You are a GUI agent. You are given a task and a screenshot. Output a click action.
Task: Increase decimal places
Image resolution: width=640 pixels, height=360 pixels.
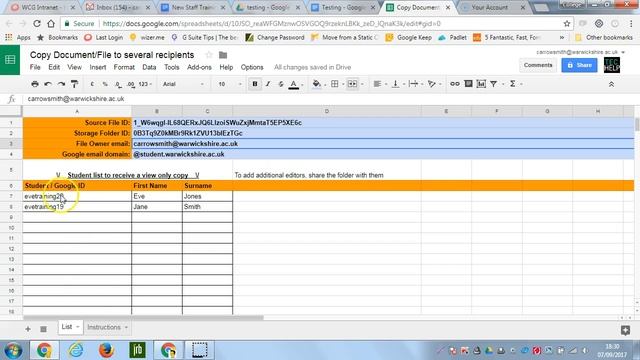[131, 84]
